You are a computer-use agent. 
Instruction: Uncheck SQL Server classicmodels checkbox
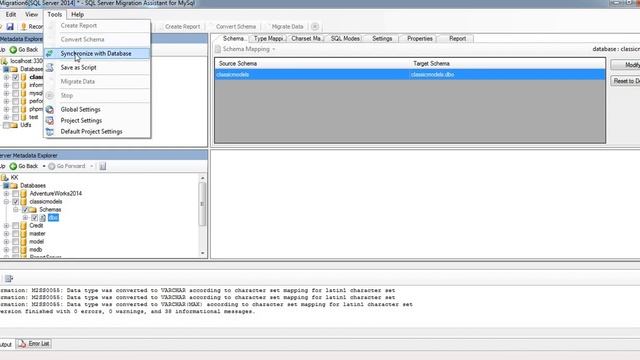pos(15,202)
